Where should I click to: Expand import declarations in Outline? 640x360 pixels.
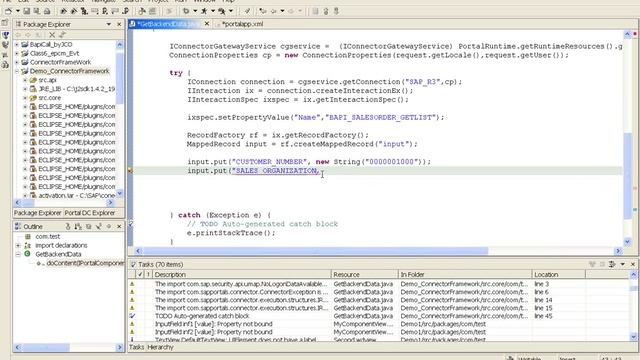18,245
